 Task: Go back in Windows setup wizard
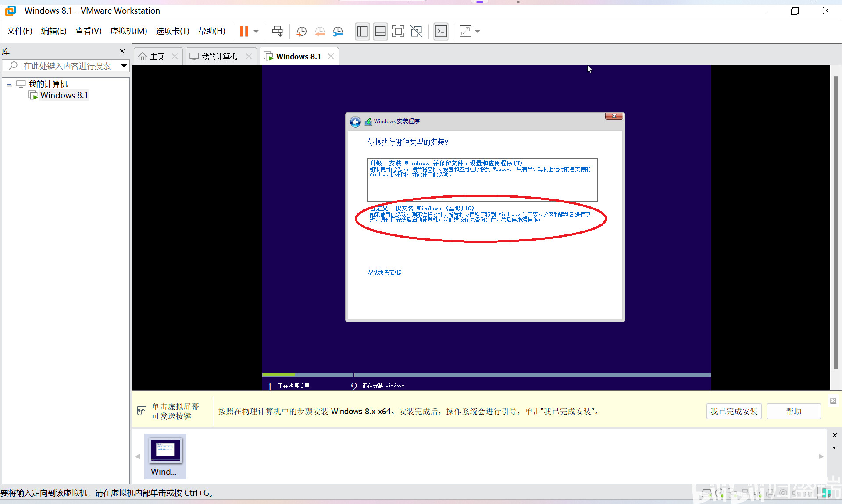[355, 122]
